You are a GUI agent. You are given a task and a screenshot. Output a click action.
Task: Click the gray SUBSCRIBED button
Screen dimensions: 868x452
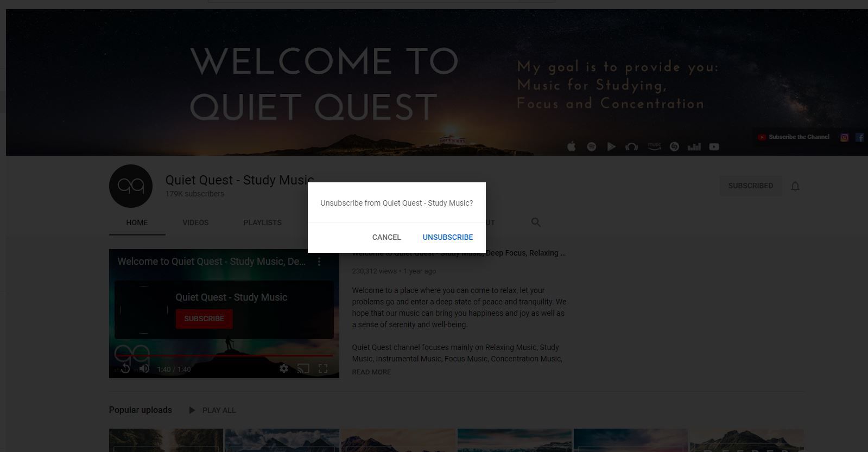click(750, 186)
